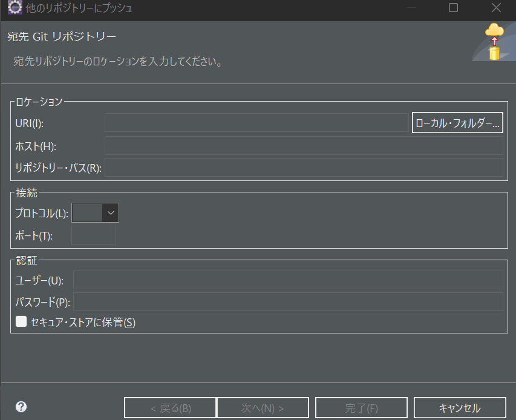
Task: Click the database cylinder graphic top right
Action: tap(493, 53)
